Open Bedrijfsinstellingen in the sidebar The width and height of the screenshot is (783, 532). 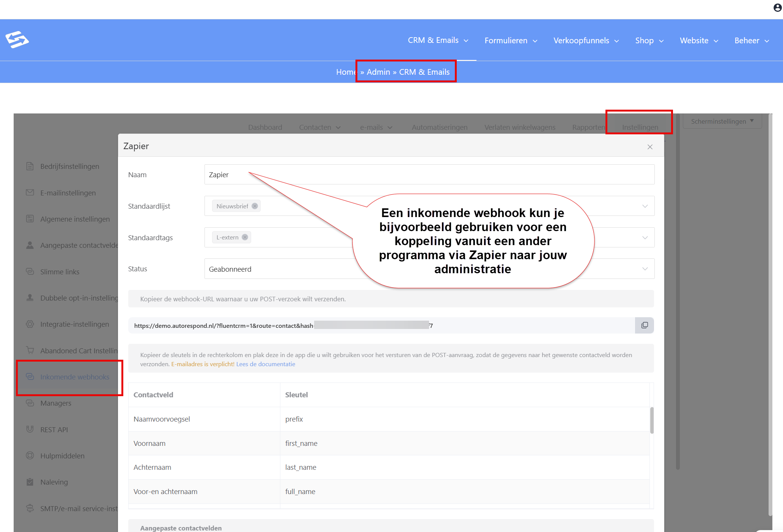click(70, 166)
